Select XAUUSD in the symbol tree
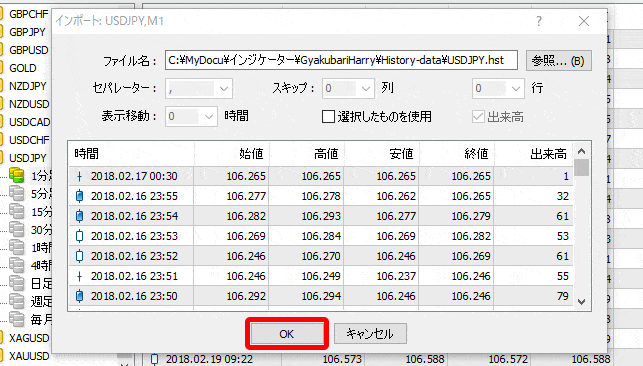This screenshot has width=643, height=366. [29, 356]
